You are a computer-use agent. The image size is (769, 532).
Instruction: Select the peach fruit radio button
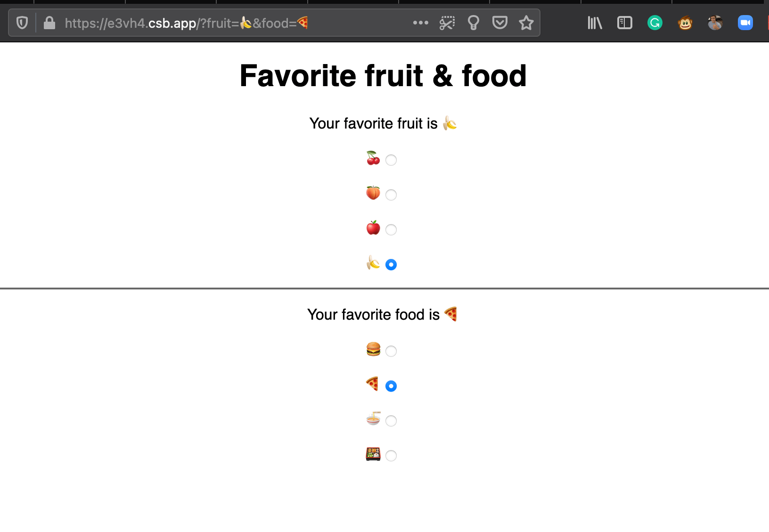pos(391,195)
